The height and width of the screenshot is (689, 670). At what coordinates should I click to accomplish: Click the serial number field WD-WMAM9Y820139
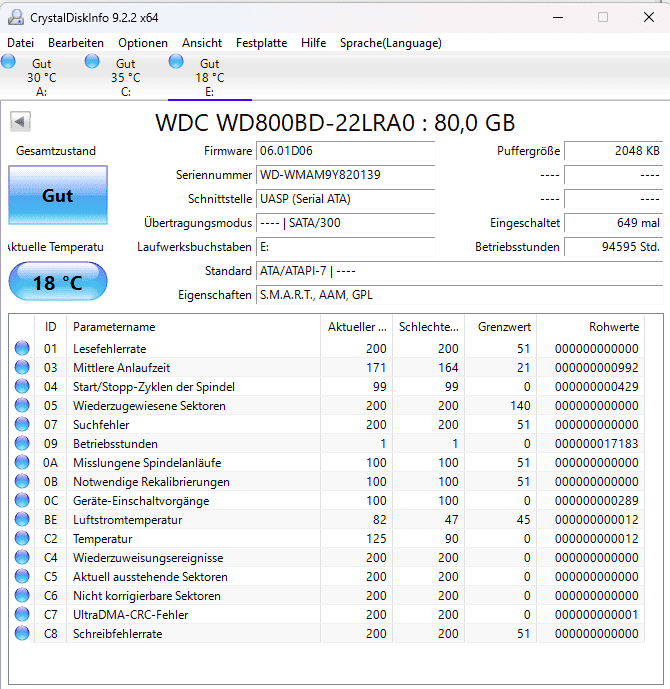[x=345, y=175]
